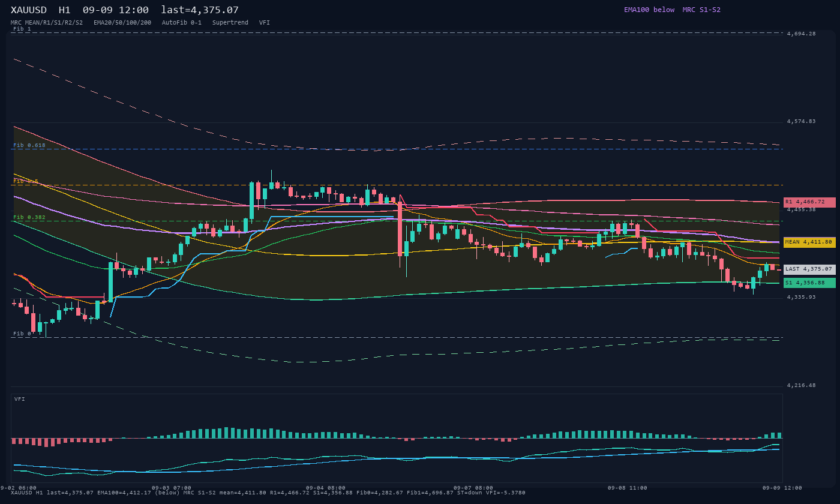Click the purple EMA100 below status text
The height and width of the screenshot is (504, 840).
tap(649, 10)
